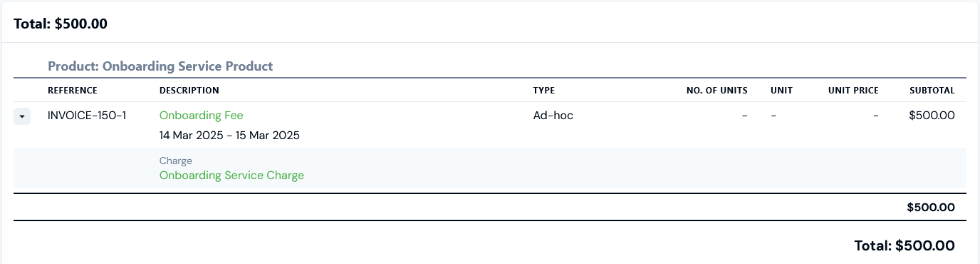This screenshot has width=980, height=264.
Task: Click the Product: Onboarding Service Product heading
Action: (x=160, y=66)
